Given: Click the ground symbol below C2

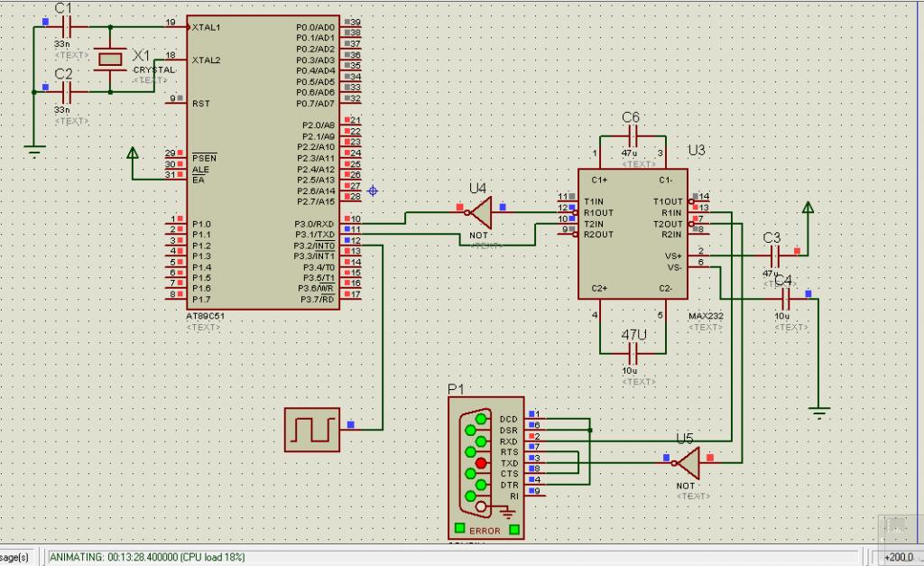Looking at the screenshot, I should 35,151.
